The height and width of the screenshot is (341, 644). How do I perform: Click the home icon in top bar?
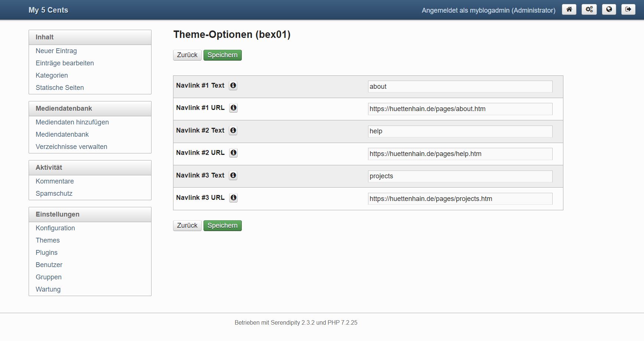[x=569, y=10]
